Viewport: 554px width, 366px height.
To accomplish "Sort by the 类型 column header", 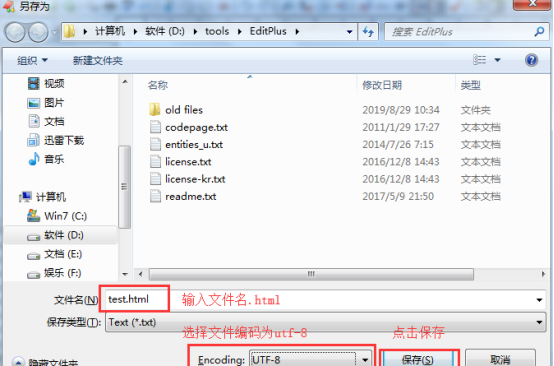I will point(471,85).
